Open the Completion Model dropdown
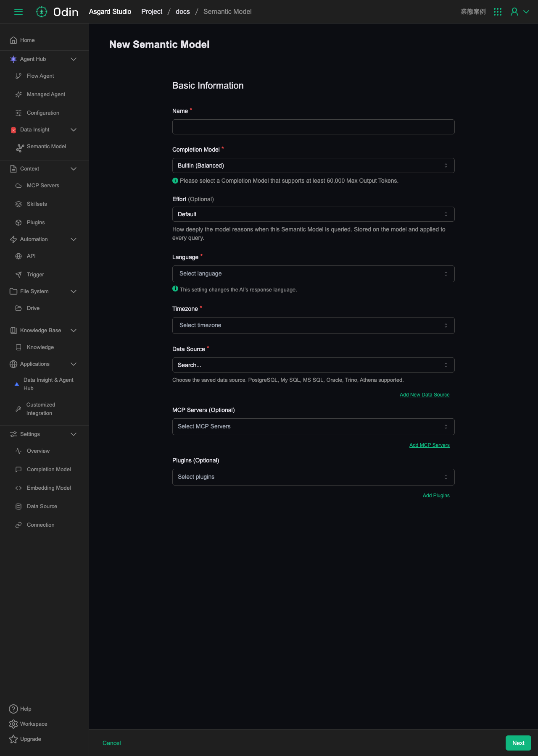538x756 pixels. (314, 165)
